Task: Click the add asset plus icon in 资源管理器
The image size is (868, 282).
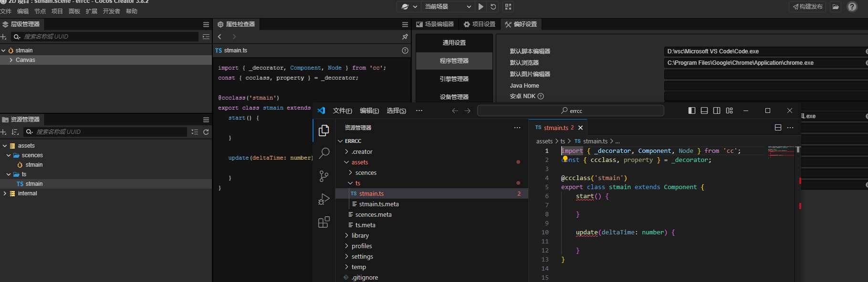Action: coord(4,132)
